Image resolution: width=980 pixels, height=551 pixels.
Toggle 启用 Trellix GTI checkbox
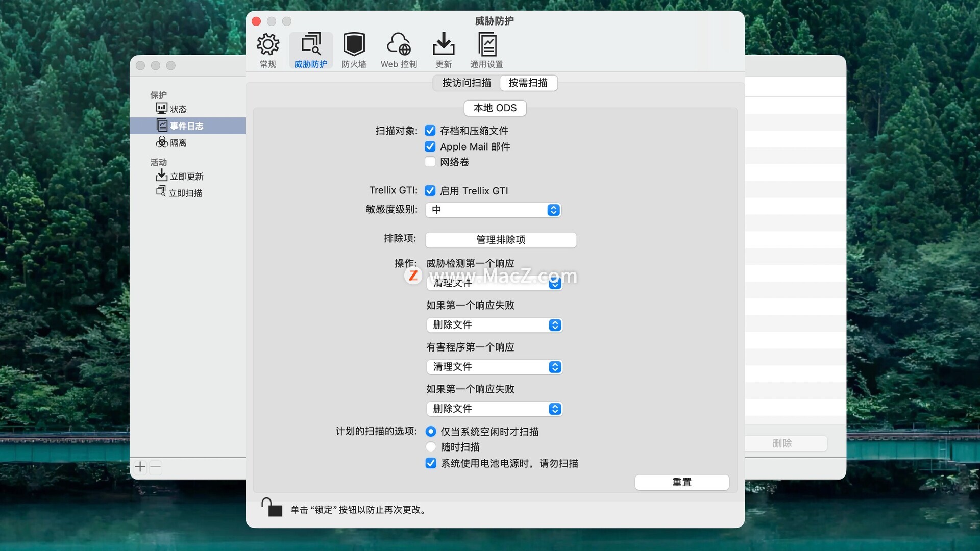[430, 191]
